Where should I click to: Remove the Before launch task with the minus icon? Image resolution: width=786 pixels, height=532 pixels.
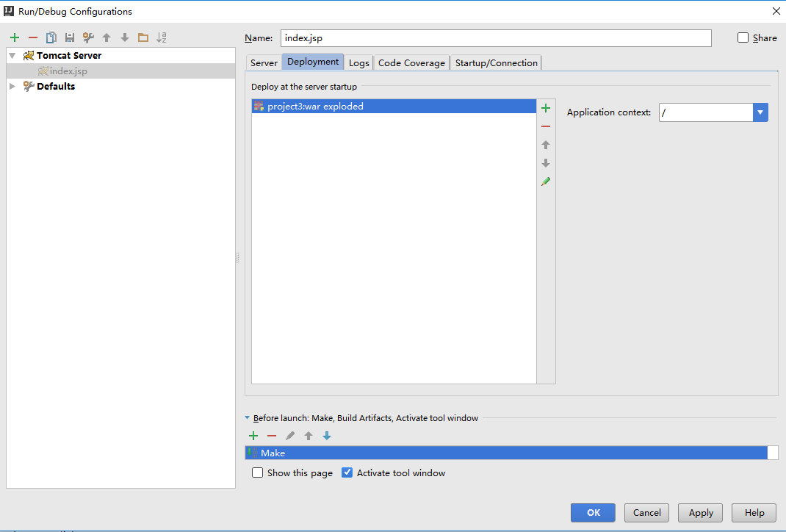click(272, 436)
